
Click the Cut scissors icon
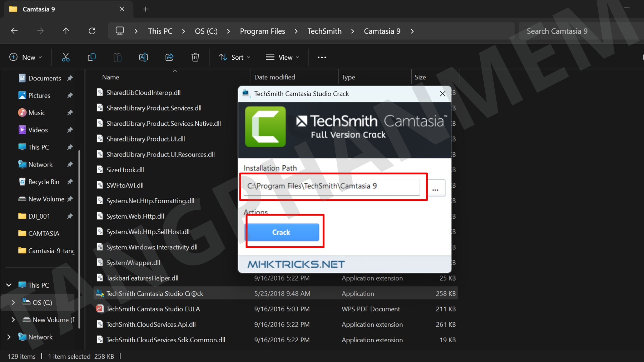pyautogui.click(x=66, y=57)
